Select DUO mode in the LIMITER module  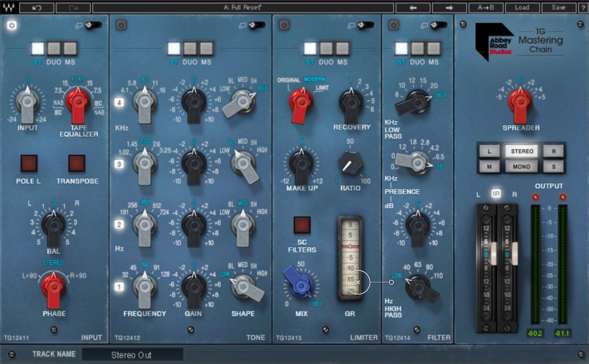326,49
